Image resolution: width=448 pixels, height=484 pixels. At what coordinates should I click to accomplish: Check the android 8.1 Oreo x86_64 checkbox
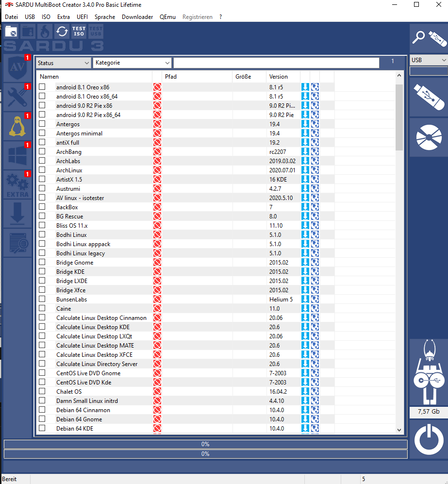42,96
